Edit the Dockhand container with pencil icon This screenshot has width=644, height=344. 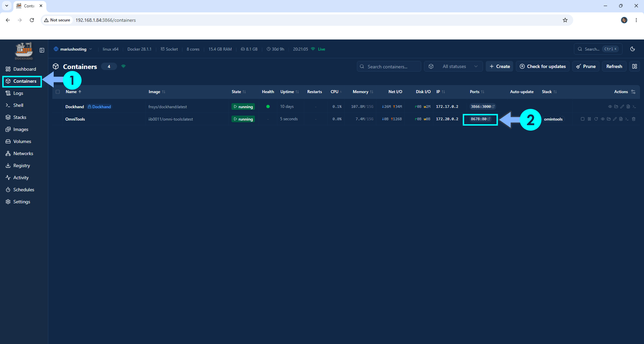(x=622, y=107)
